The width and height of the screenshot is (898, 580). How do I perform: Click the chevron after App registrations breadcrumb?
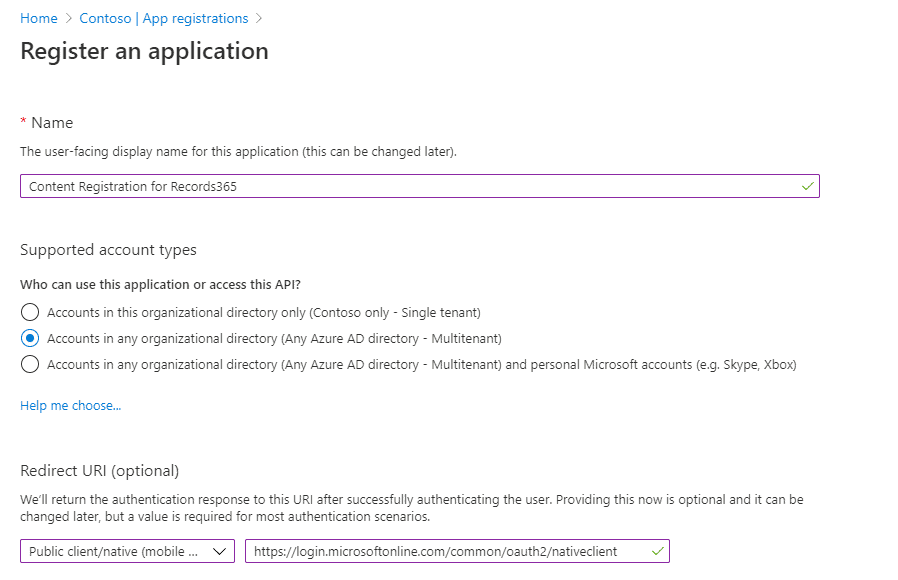(259, 18)
